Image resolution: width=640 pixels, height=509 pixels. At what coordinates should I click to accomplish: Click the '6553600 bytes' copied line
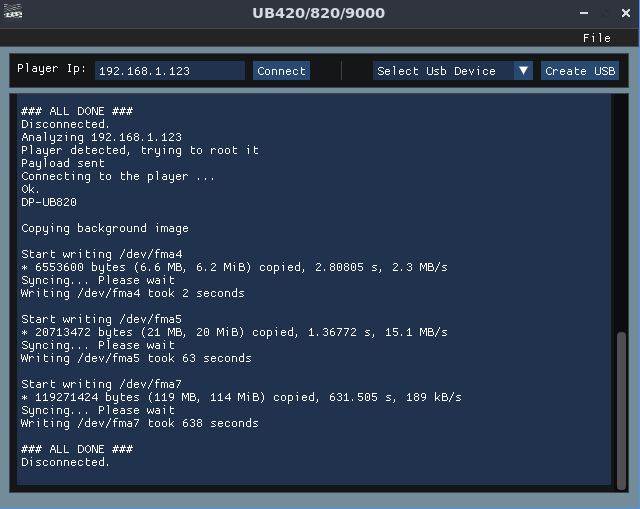[234, 267]
